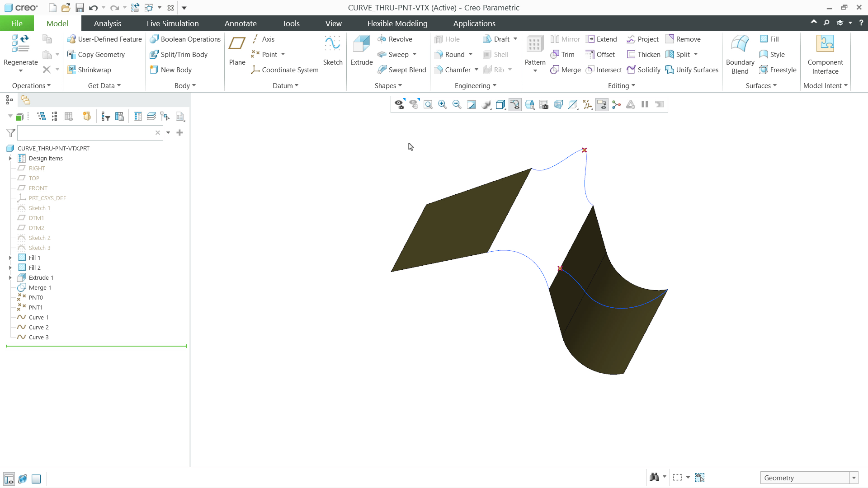Click Unify Surfaces button
Image resolution: width=868 pixels, height=488 pixels.
(692, 70)
